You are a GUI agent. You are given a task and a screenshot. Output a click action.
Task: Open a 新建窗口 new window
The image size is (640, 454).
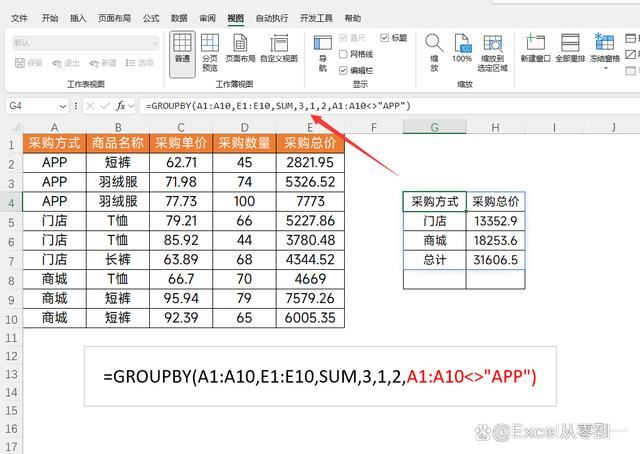535,49
